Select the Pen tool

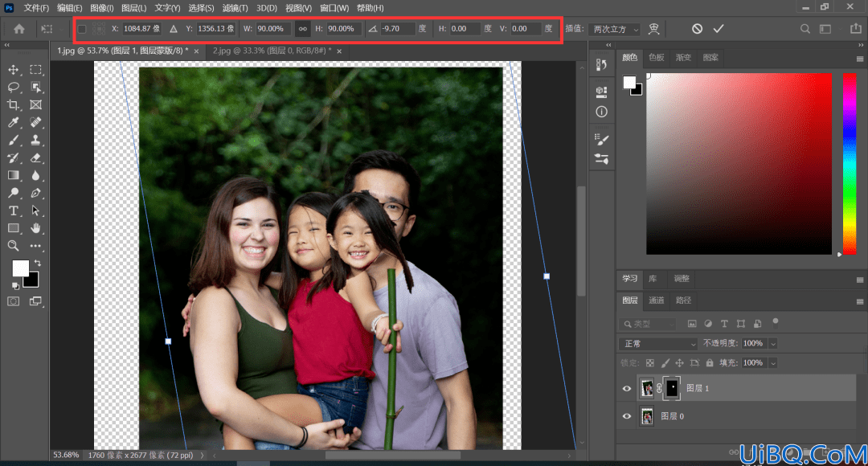(x=35, y=193)
